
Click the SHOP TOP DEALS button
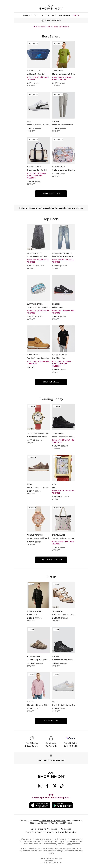click(51, 382)
